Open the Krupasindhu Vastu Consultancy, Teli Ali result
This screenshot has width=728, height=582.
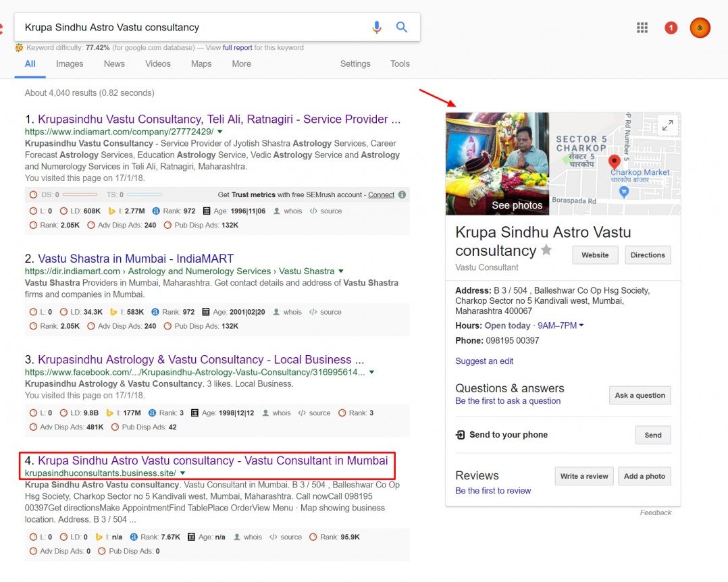pos(219,120)
